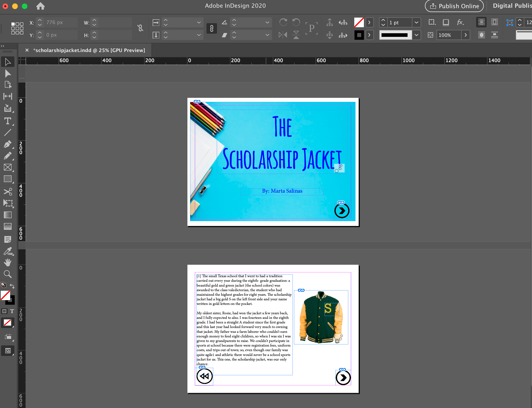Toggle constrain proportions for scaling link
This screenshot has height=408, width=532.
[x=211, y=28]
